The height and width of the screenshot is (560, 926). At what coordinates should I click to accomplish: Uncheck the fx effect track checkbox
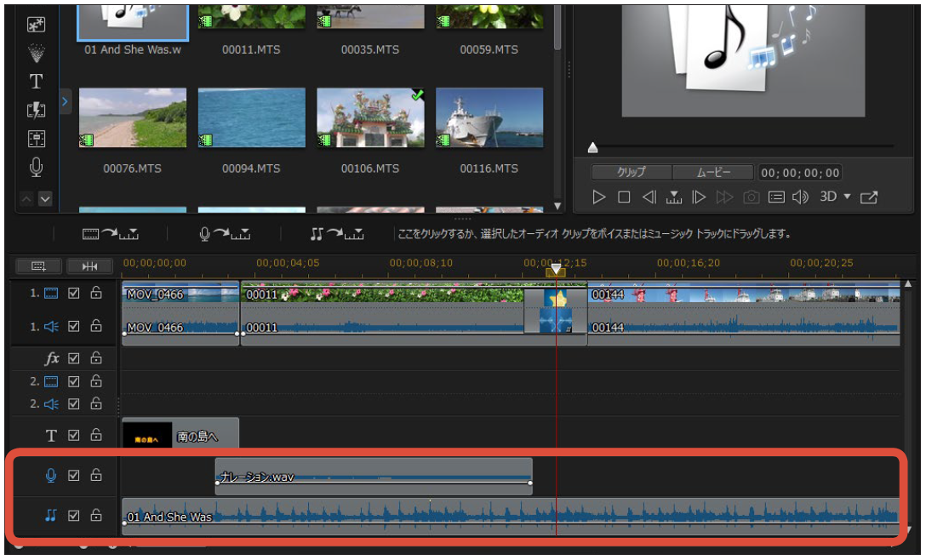tap(74, 358)
